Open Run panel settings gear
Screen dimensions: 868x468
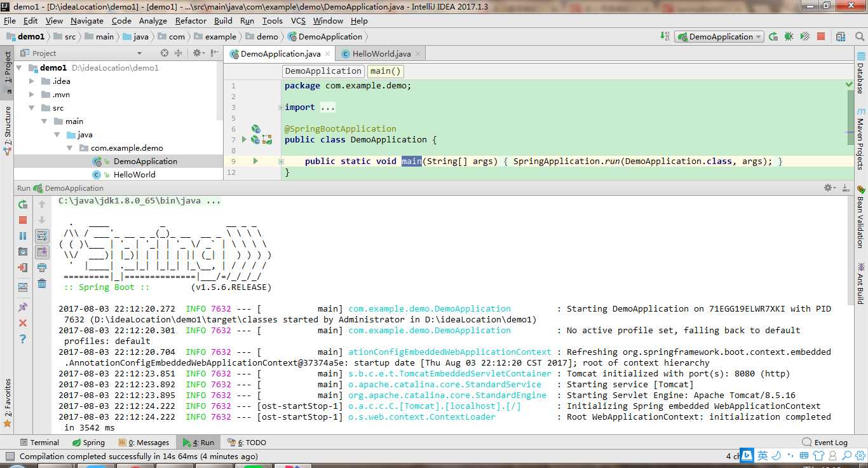coord(830,188)
